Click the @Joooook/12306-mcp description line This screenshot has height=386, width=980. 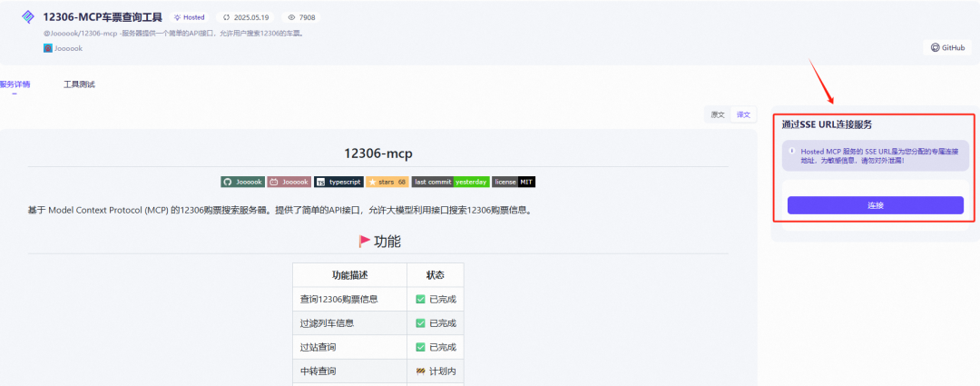(173, 34)
